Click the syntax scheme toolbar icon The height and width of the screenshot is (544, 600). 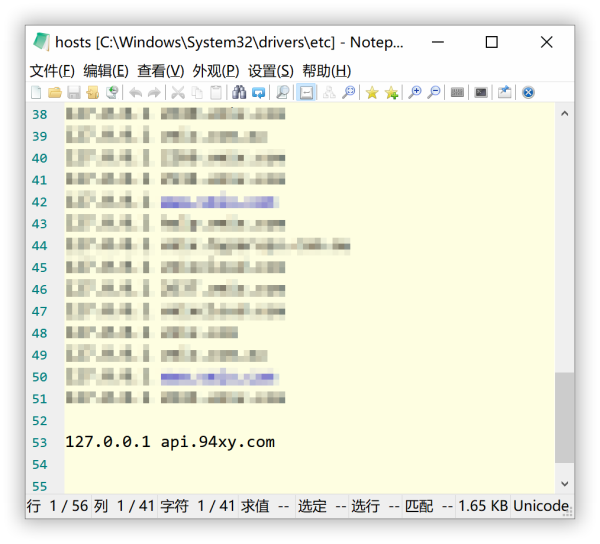[457, 92]
